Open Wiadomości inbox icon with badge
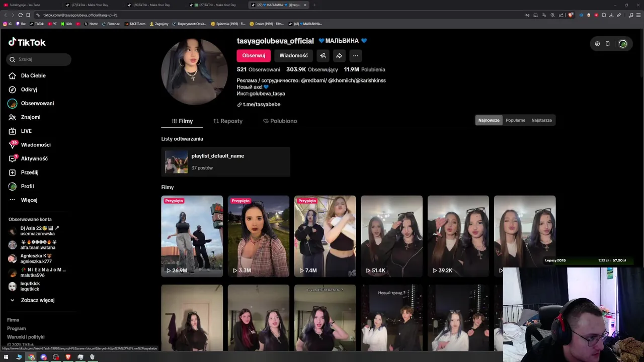This screenshot has height=362, width=644. tap(12, 145)
